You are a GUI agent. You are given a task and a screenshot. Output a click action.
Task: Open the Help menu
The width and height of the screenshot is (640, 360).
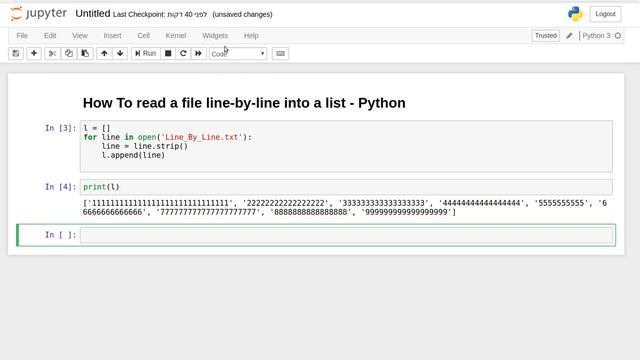tap(251, 36)
